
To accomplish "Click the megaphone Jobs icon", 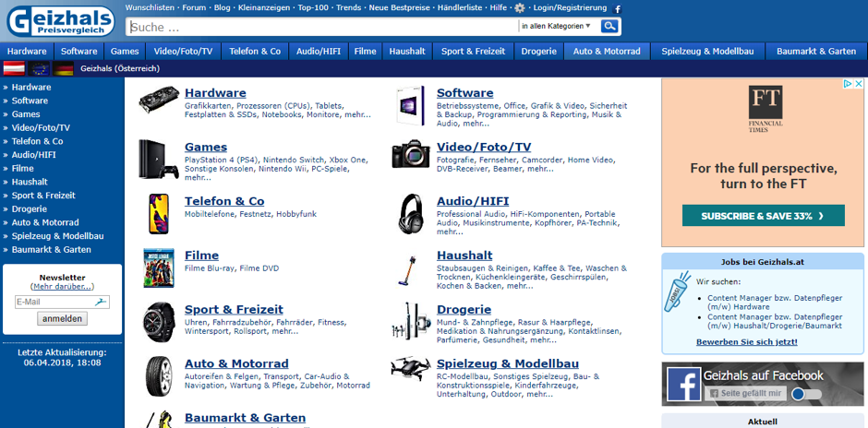I will (678, 292).
